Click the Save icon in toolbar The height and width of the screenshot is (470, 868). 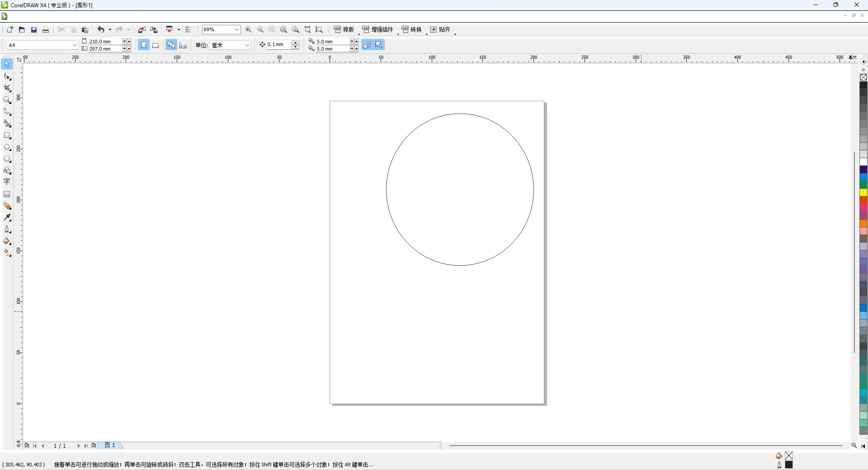coord(34,30)
